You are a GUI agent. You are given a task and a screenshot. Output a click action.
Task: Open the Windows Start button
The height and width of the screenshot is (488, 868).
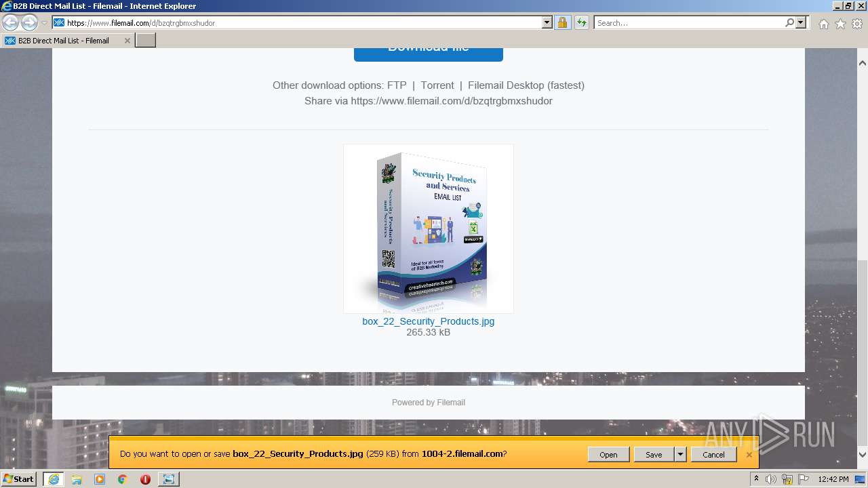click(x=18, y=479)
